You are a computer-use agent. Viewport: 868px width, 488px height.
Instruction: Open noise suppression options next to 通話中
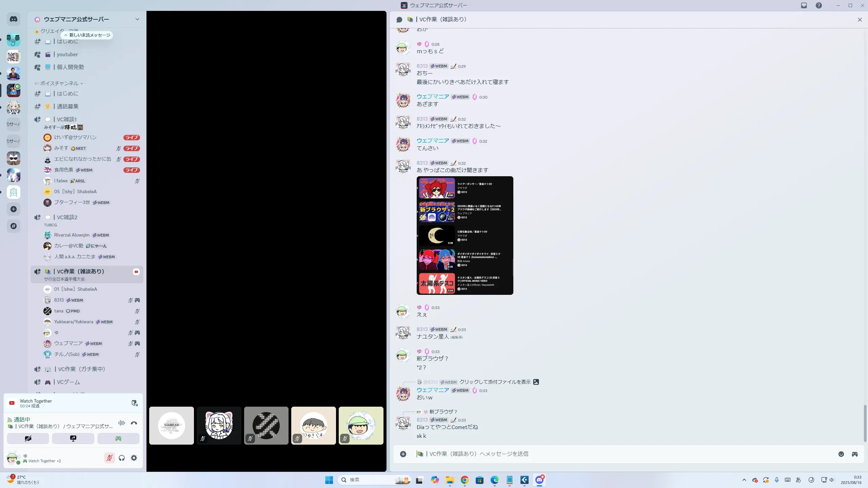click(x=121, y=423)
